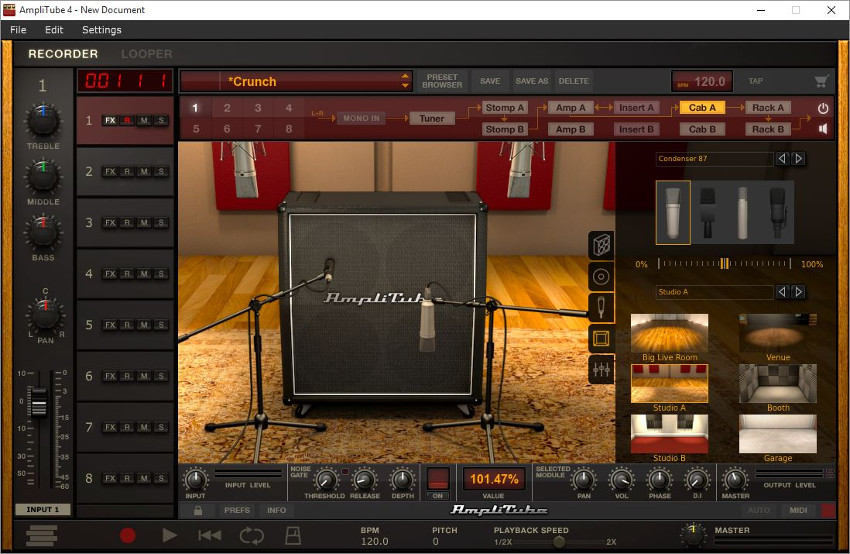Screen dimensions: 850x554
Task: Switch to the LOOPER tab
Action: pyautogui.click(x=146, y=54)
